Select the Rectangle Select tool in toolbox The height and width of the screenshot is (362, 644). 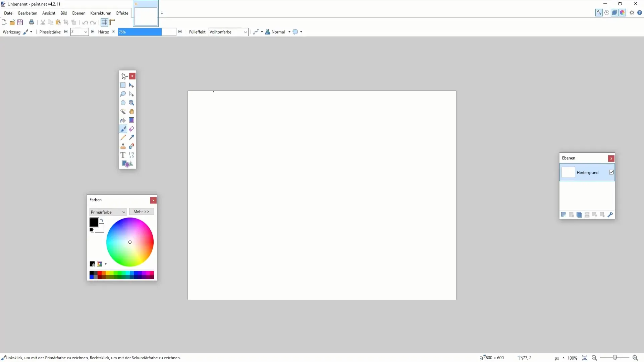click(123, 85)
